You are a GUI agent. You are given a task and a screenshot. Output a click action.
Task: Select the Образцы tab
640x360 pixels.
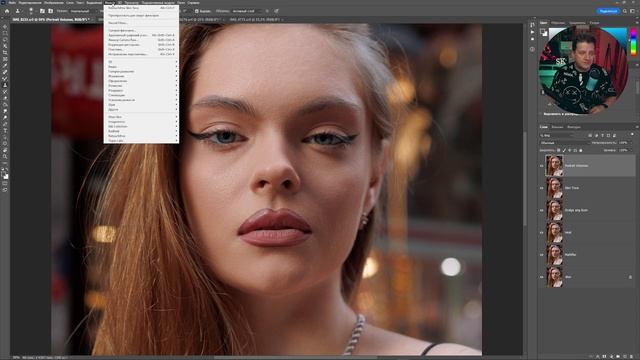click(558, 23)
